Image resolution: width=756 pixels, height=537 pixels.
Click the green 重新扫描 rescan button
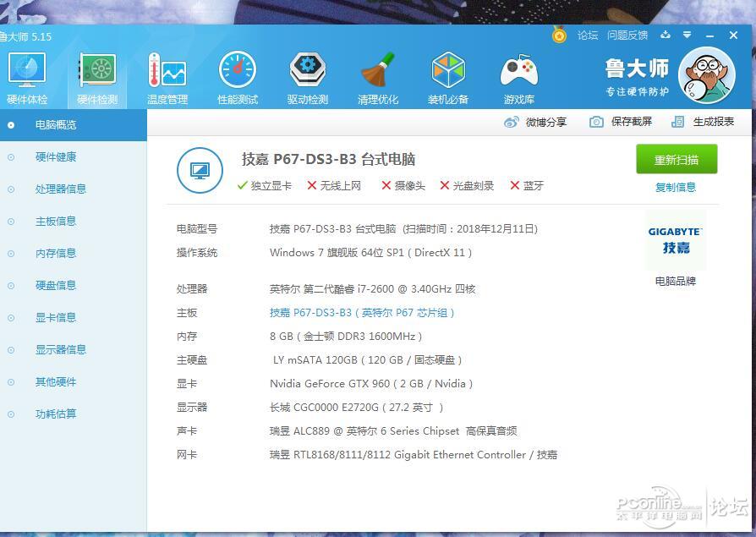(x=677, y=159)
